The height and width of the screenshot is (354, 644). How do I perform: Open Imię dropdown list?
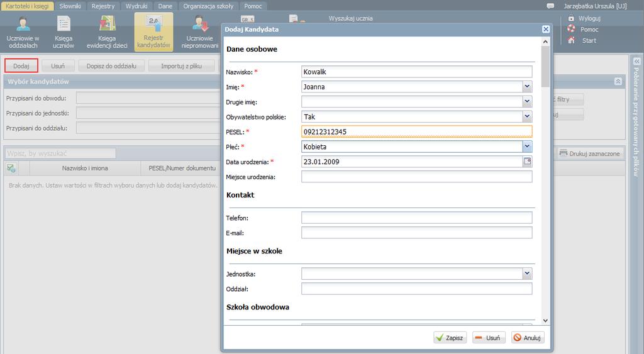(528, 87)
